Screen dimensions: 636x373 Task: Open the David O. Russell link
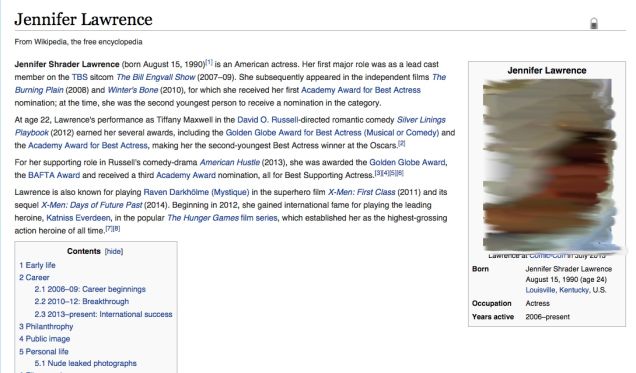[x=268, y=120]
